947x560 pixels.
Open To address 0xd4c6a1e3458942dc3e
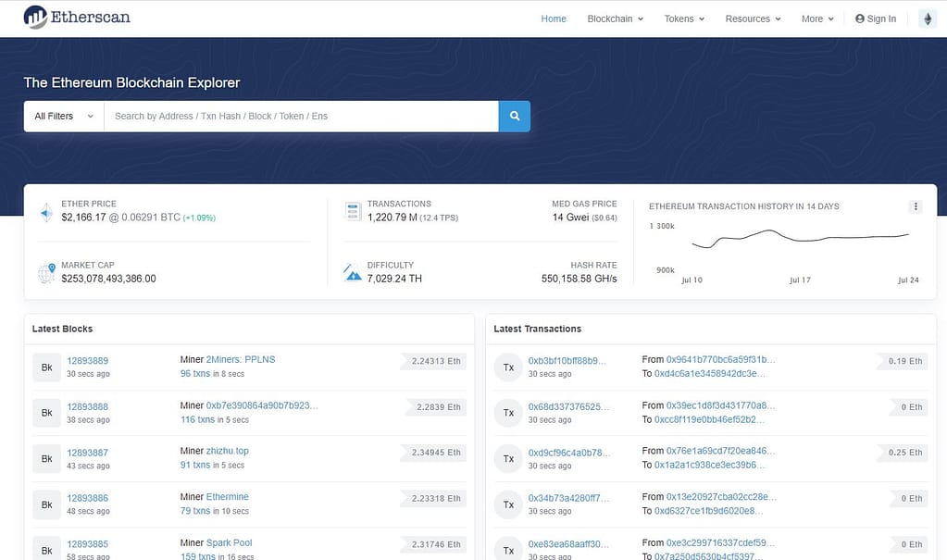[x=710, y=373]
